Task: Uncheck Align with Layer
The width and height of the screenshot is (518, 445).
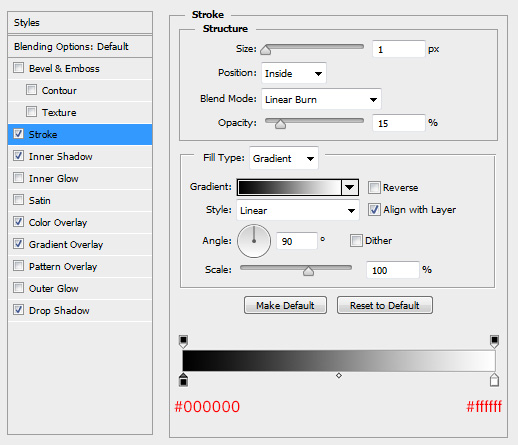Action: 374,209
